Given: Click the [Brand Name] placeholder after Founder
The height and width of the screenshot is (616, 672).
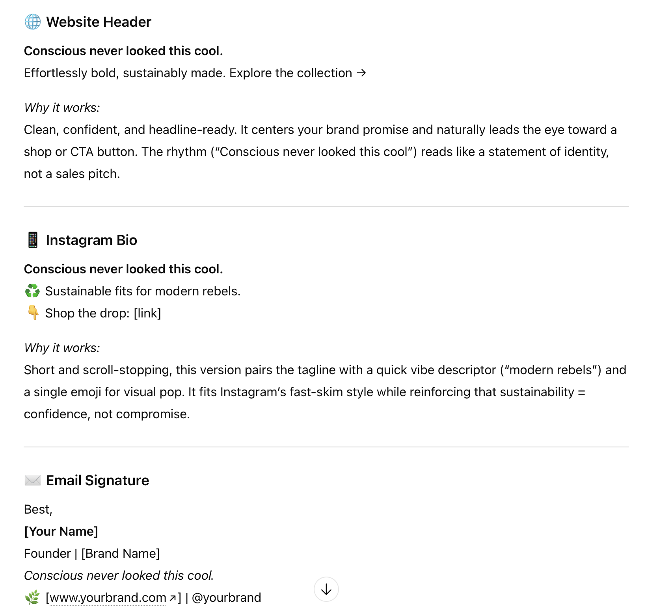Looking at the screenshot, I should point(121,553).
